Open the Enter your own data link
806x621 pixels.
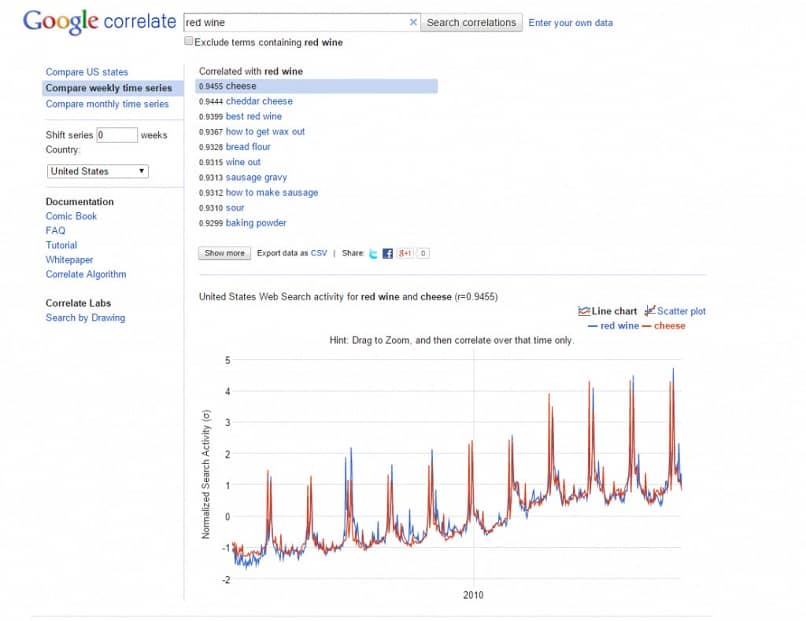[x=571, y=23]
